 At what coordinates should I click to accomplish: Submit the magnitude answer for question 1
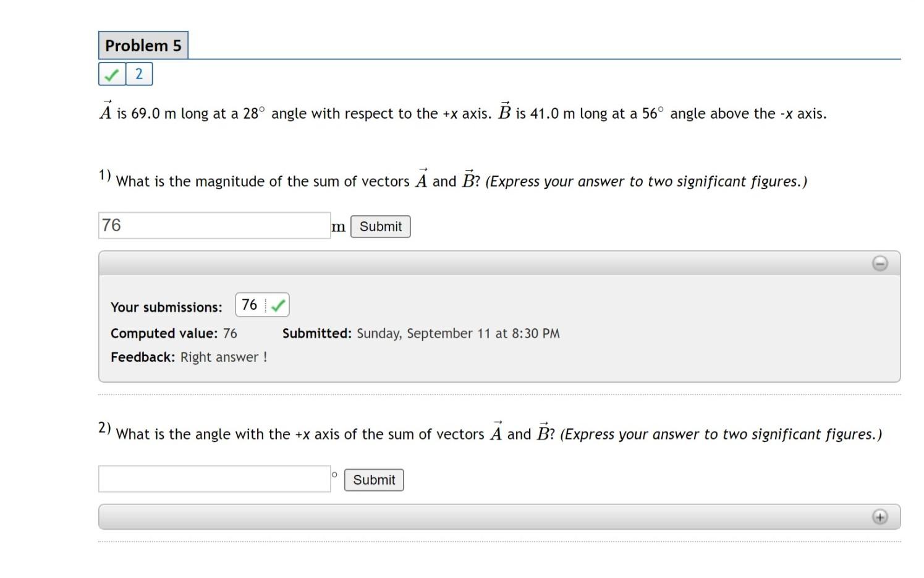(x=380, y=226)
